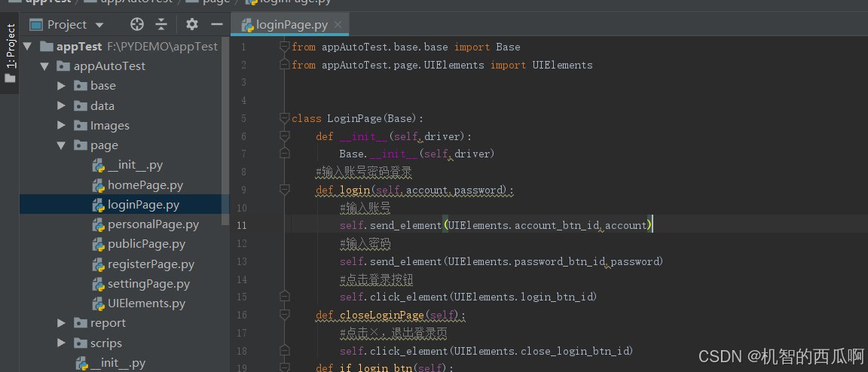Open Project panel settings gear
This screenshot has height=372, width=868.
tap(191, 24)
